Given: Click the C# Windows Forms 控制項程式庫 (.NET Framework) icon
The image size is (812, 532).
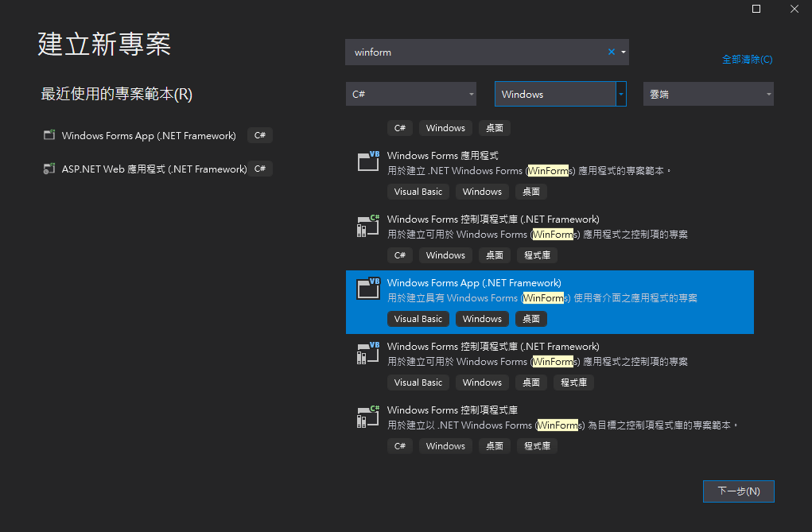Looking at the screenshot, I should [368, 225].
